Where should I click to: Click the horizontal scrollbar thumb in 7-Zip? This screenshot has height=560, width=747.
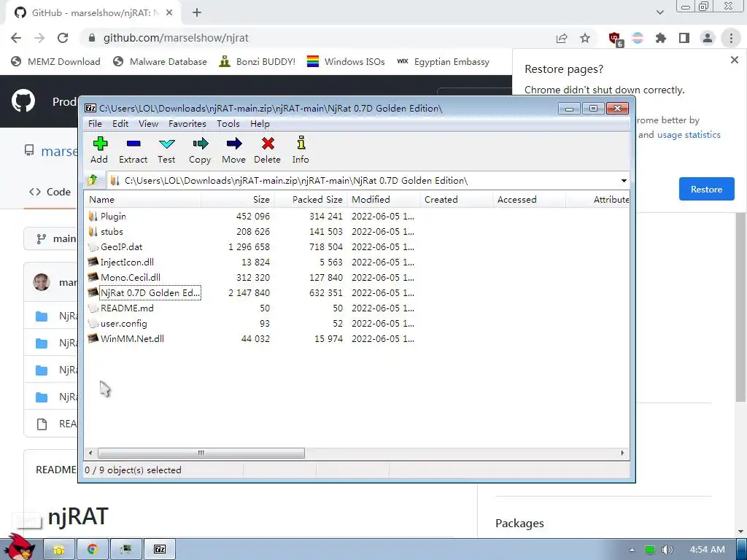(x=201, y=453)
